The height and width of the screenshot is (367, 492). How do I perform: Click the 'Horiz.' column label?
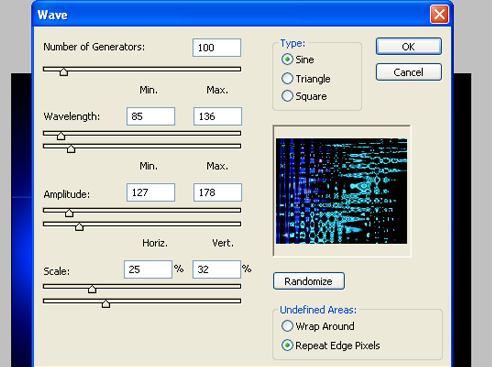[155, 243]
